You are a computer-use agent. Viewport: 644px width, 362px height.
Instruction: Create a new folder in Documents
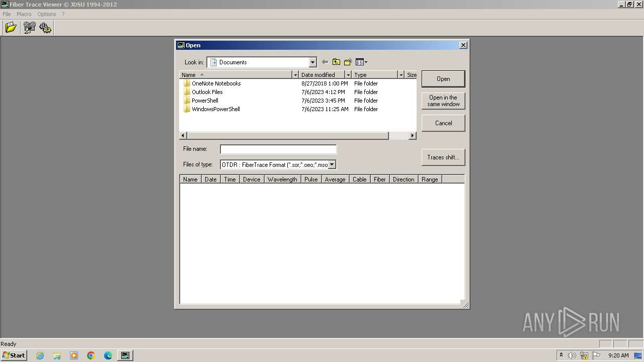tap(348, 62)
